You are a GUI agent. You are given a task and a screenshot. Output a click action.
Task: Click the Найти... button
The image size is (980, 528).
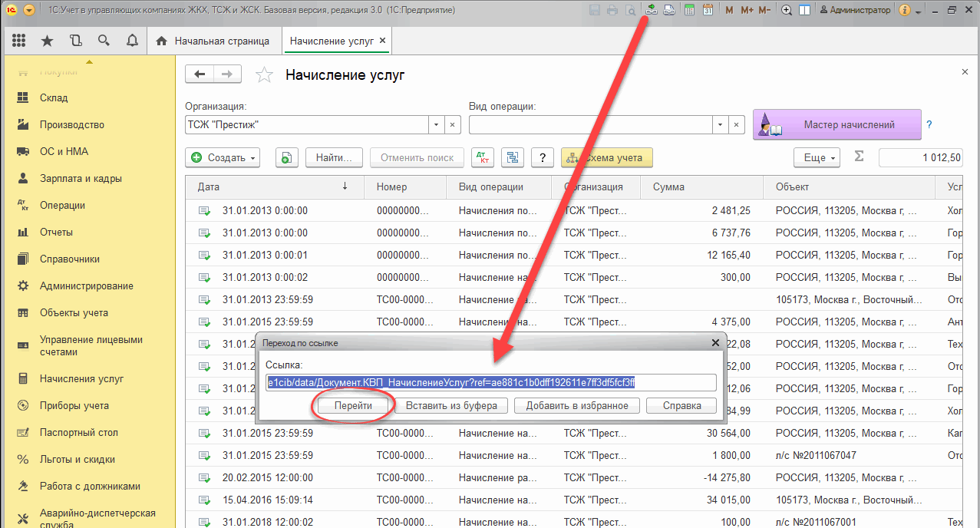pyautogui.click(x=334, y=157)
